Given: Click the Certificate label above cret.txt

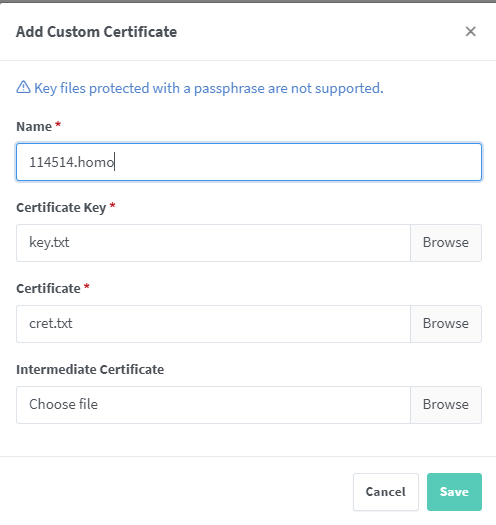Looking at the screenshot, I should [x=49, y=289].
